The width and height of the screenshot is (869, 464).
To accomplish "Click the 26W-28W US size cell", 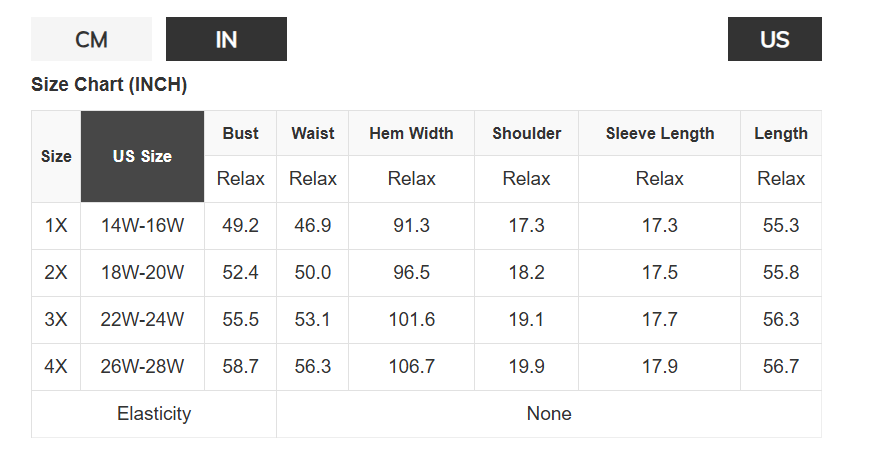I will tap(142, 367).
